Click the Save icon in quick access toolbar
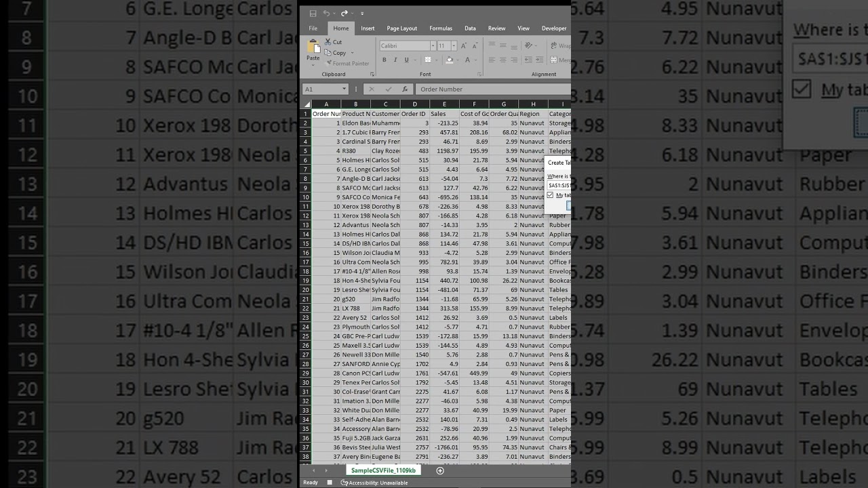The height and width of the screenshot is (488, 868). click(313, 13)
